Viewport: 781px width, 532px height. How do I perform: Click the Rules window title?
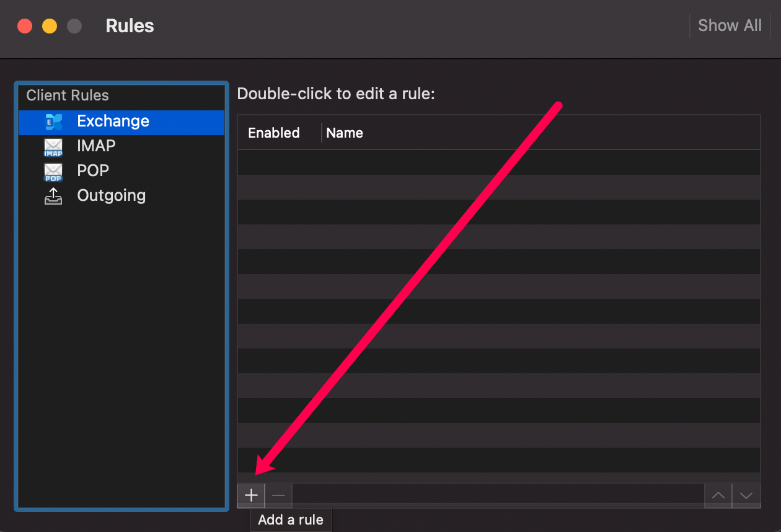pos(130,26)
